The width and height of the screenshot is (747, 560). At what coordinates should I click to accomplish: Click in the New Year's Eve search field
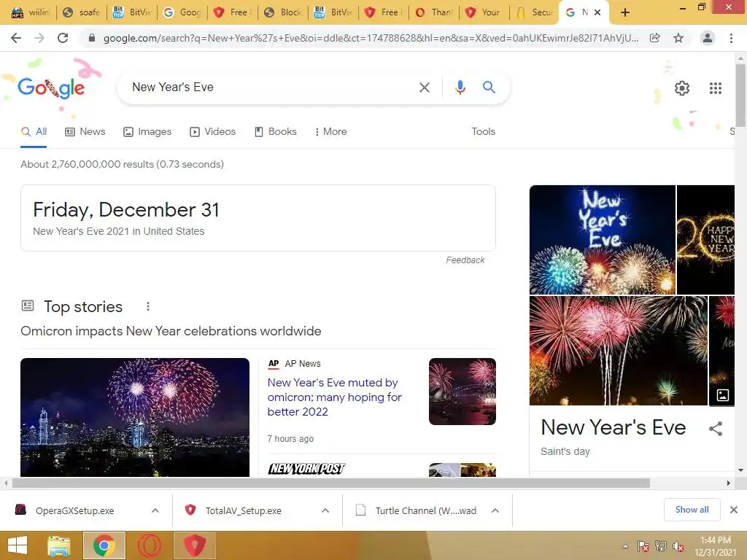pyautogui.click(x=271, y=87)
